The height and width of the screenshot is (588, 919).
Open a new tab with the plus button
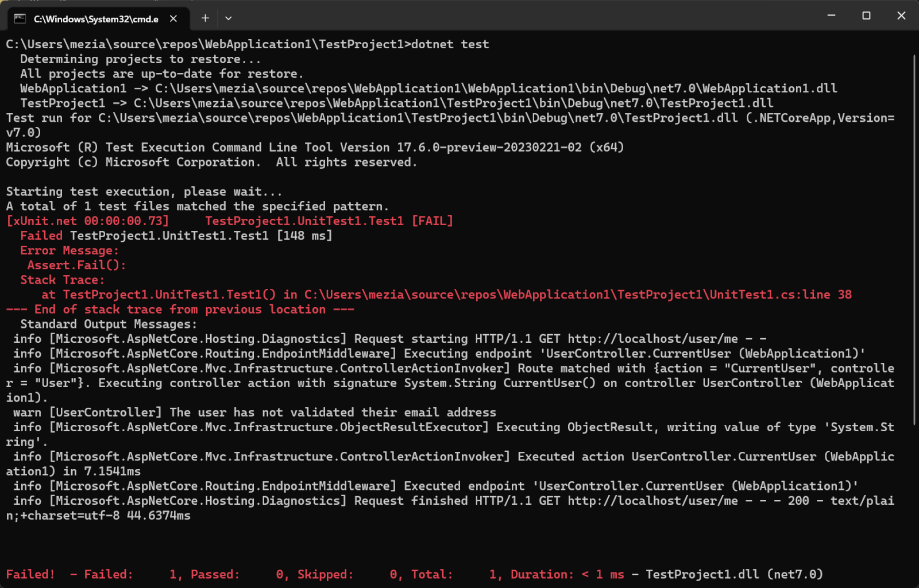click(205, 18)
